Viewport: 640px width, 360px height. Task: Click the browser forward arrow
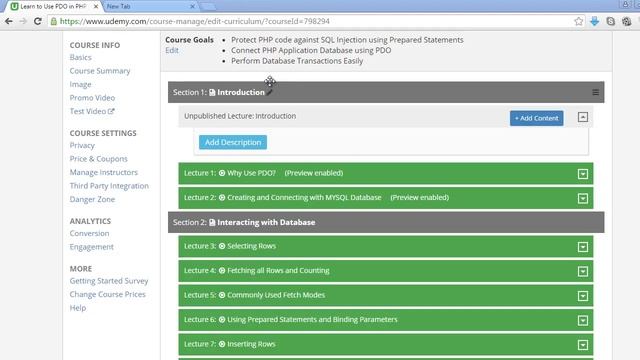[23, 21]
